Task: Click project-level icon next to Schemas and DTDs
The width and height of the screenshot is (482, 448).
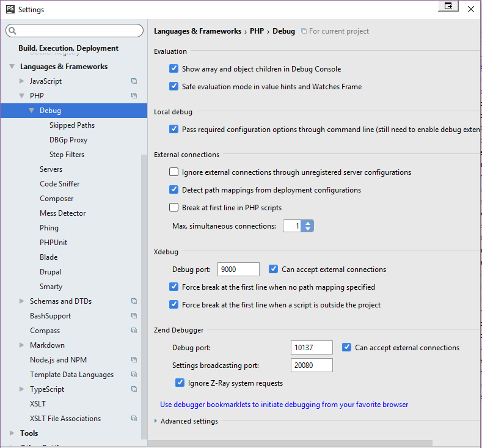Action: (x=134, y=301)
